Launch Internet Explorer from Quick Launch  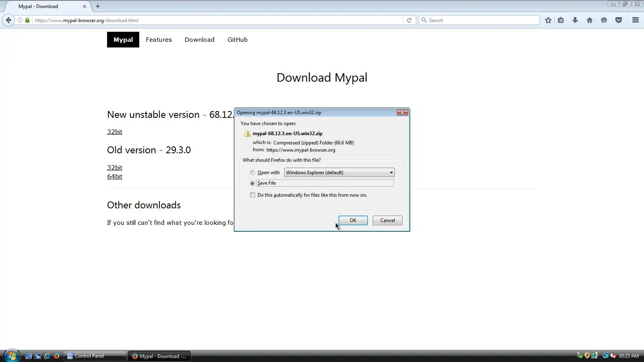(x=47, y=356)
